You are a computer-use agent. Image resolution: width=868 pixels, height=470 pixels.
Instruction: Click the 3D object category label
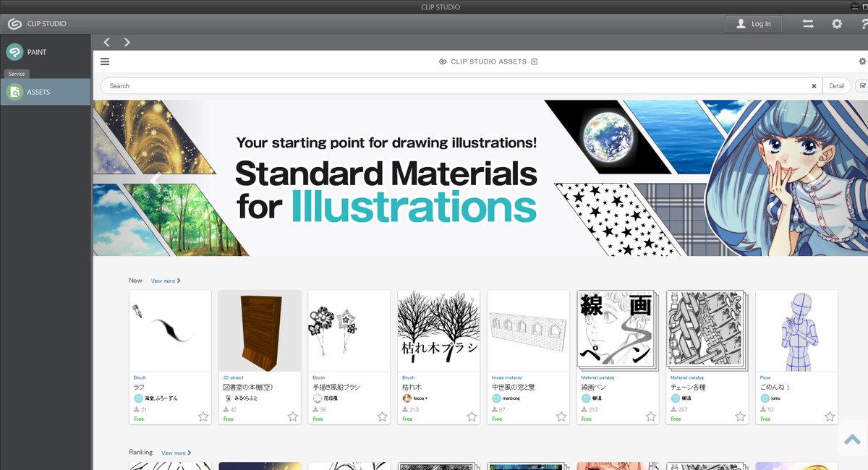pos(232,377)
